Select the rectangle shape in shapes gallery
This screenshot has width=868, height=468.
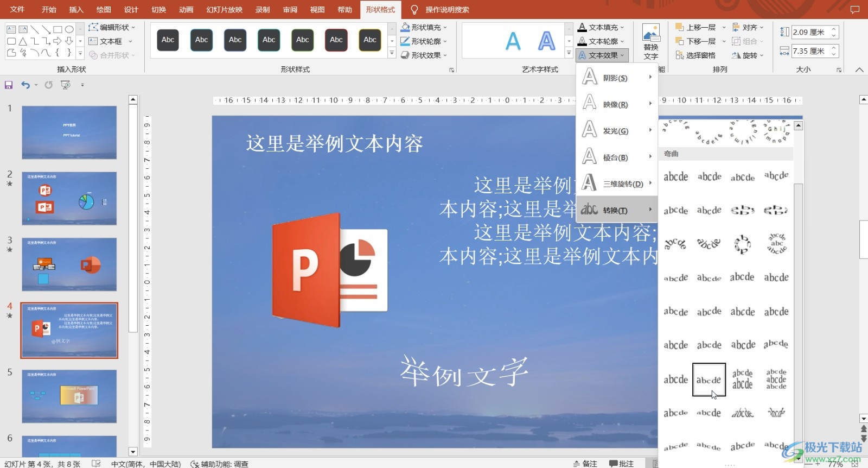click(x=58, y=29)
